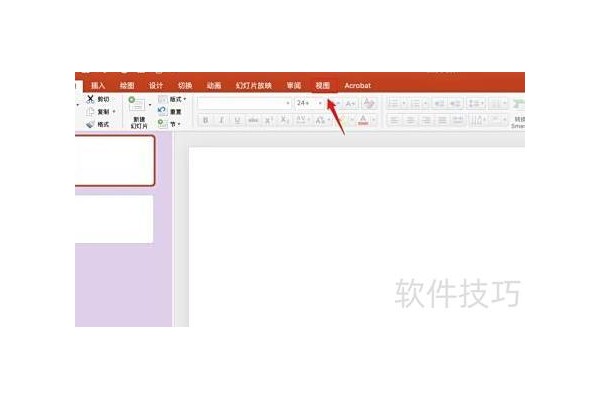Open the 节 section dropdown
This screenshot has width=600, height=400.
point(170,124)
